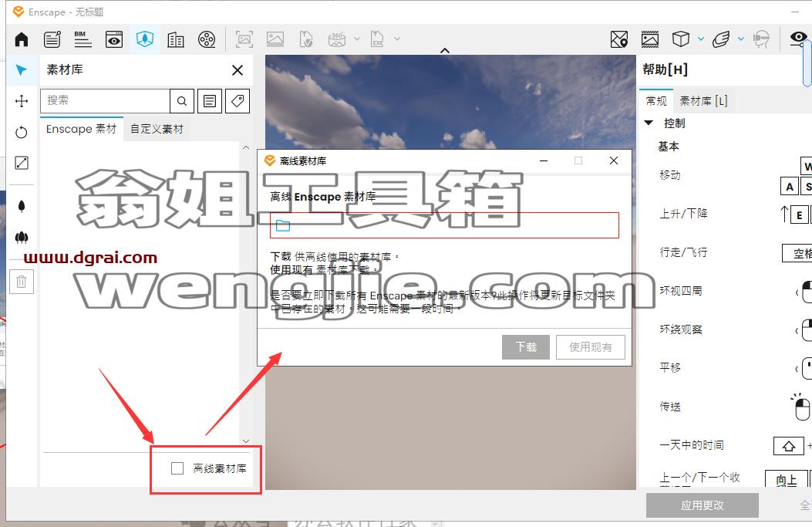Viewport: 812px width, 527px height.
Task: Toggle the eye visibility icon at top right
Action: point(798,38)
